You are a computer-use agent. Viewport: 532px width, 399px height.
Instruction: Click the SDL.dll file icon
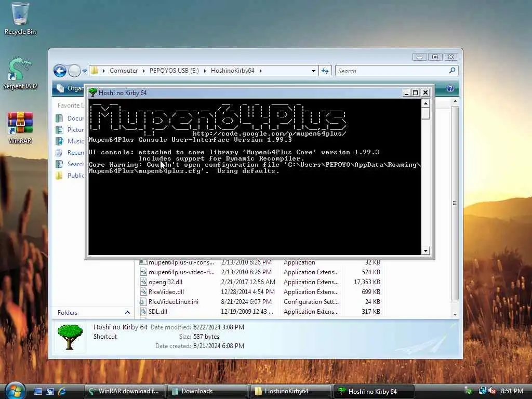[143, 312]
